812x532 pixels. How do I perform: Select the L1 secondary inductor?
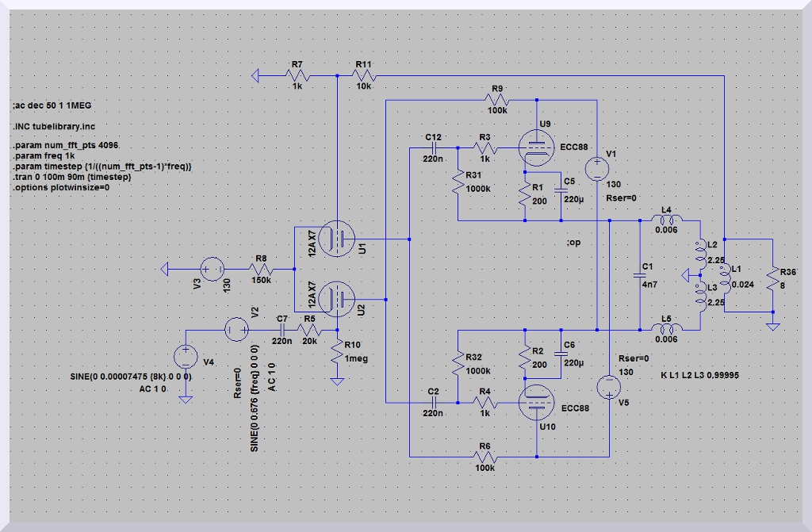coord(724,275)
